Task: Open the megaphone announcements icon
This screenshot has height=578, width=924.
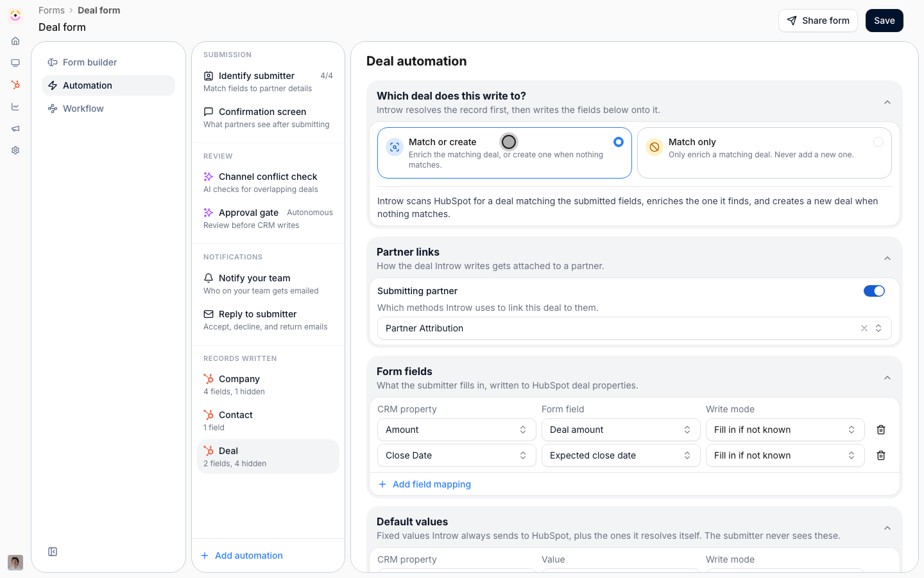Action: tap(15, 128)
